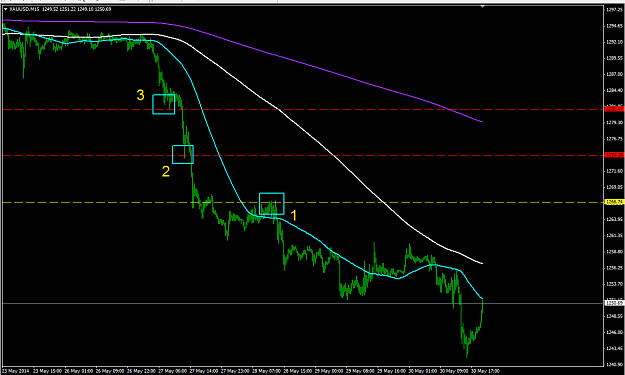Click the gray current price line
This screenshot has width=625, height=375.
pos(303,303)
